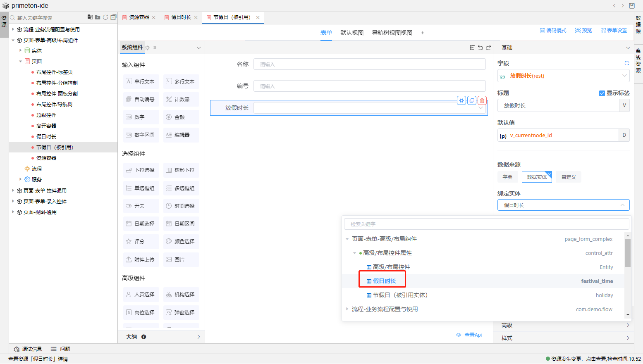
Task: Collapse all tree nodes in resource panel
Action: pos(113,17)
